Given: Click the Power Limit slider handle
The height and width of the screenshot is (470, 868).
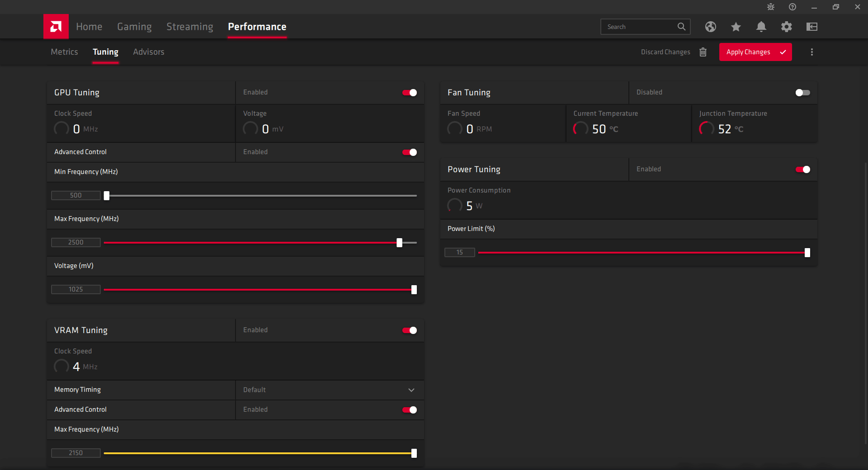Looking at the screenshot, I should (x=807, y=253).
